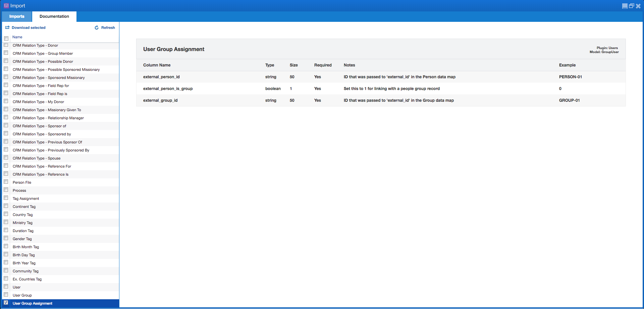Uncheck the User Group Assignment checkbox
644x309 pixels.
click(6, 303)
